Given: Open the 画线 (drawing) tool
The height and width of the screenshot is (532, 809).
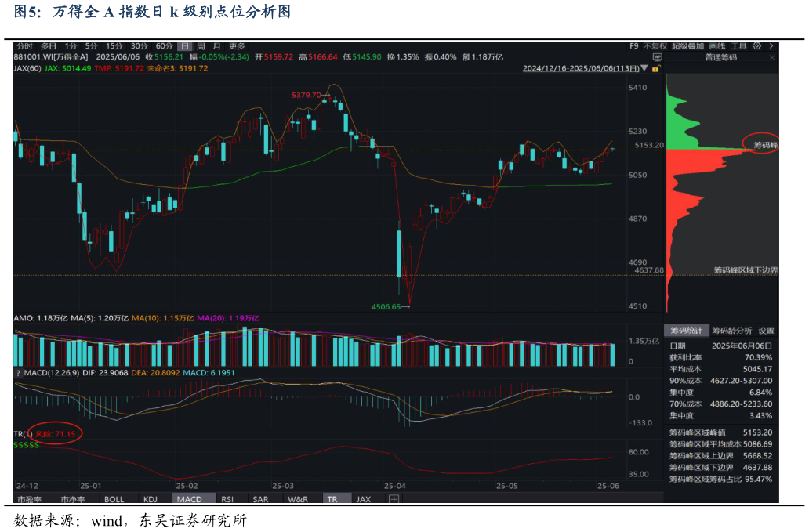Looking at the screenshot, I should 717,45.
